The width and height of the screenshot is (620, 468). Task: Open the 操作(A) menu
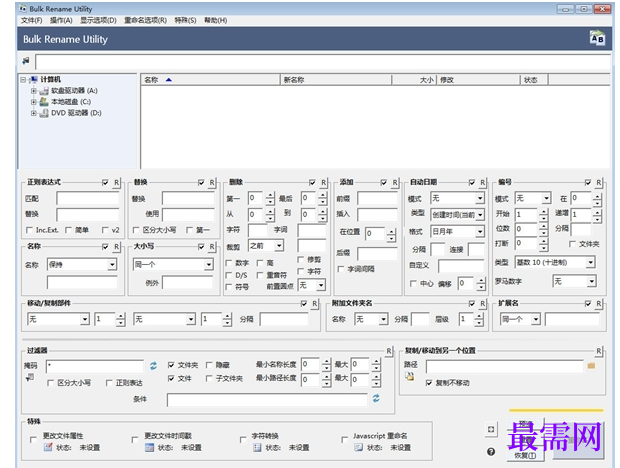(x=61, y=20)
